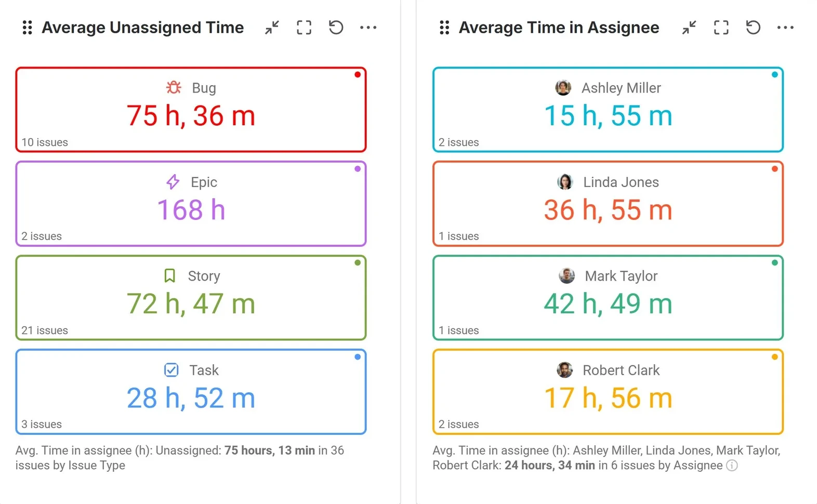Click the info icon after 'by Assignee'
This screenshot has width=817, height=504.
[x=732, y=466]
